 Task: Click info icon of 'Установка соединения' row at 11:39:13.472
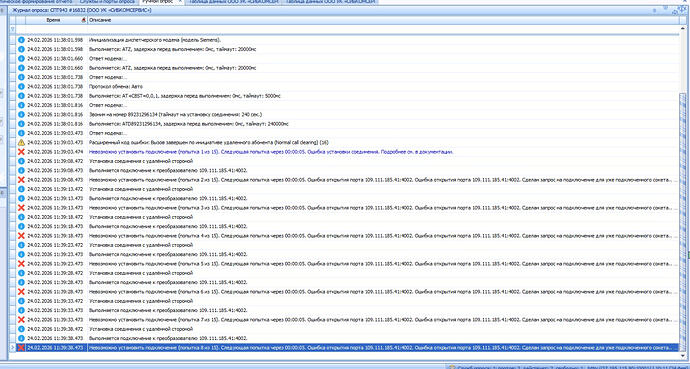point(21,189)
